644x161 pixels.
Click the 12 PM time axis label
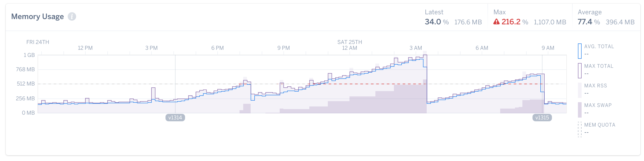[x=85, y=48]
